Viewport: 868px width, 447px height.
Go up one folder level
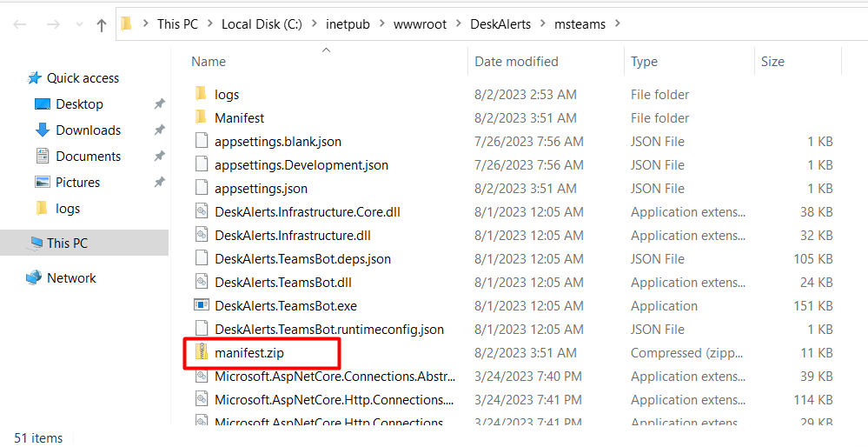coord(102,24)
